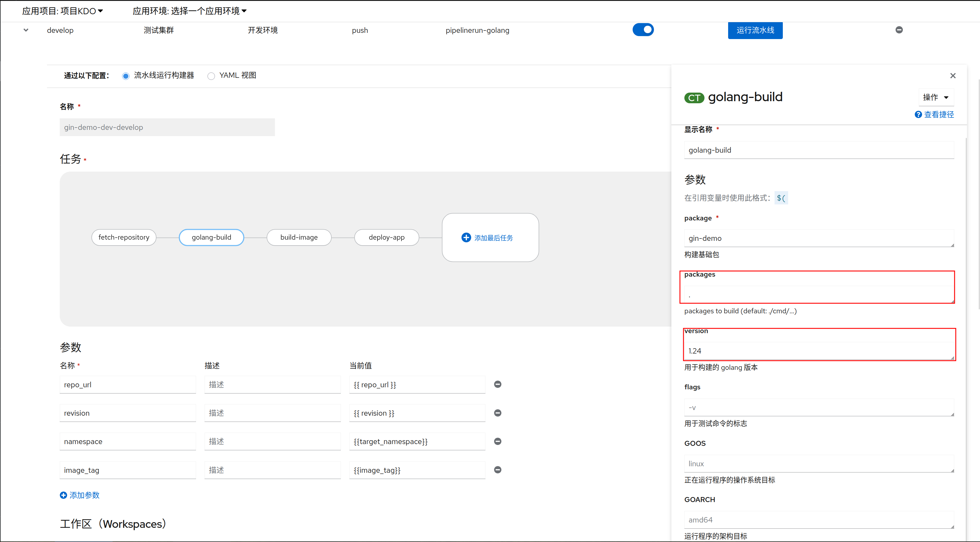Close the golang-build side panel
This screenshot has height=542, width=980.
point(953,76)
